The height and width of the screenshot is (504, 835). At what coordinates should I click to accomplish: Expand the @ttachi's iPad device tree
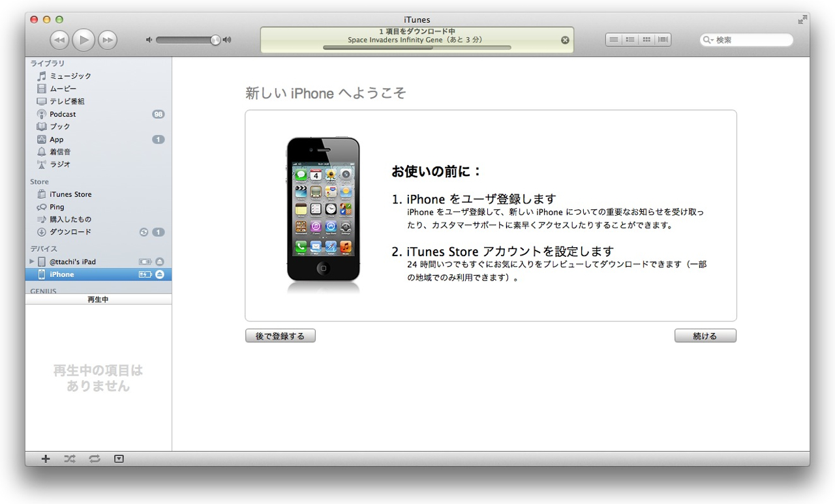click(32, 261)
